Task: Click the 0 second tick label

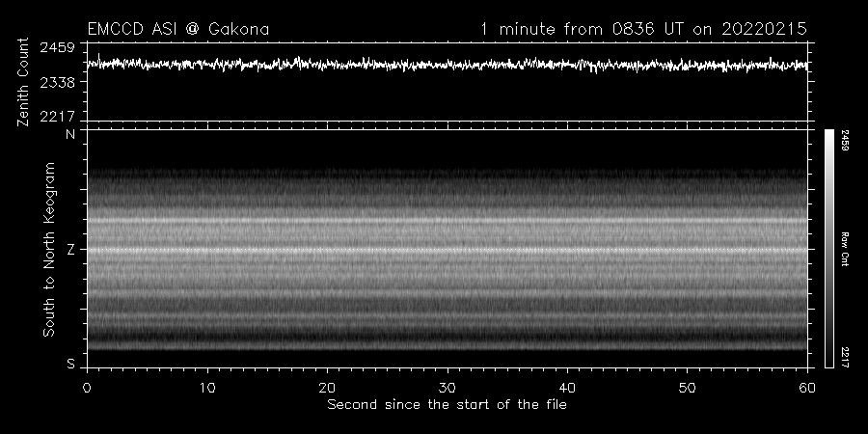Action: pos(87,388)
